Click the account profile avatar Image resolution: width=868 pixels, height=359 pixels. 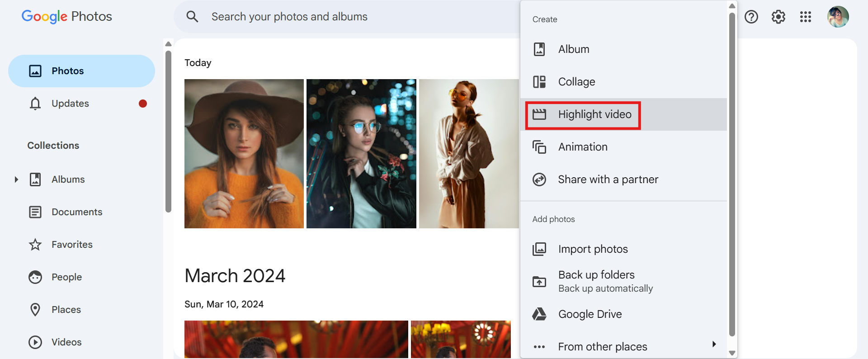[x=838, y=17]
